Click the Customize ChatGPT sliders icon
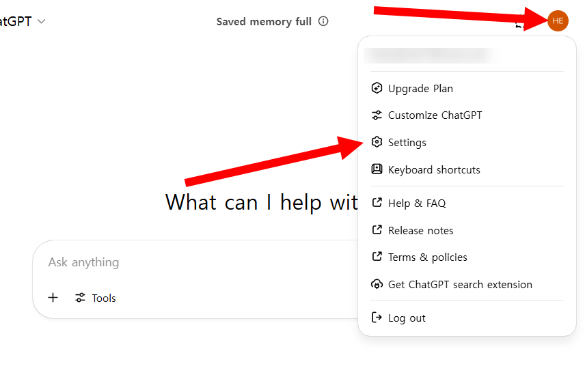 pos(377,115)
